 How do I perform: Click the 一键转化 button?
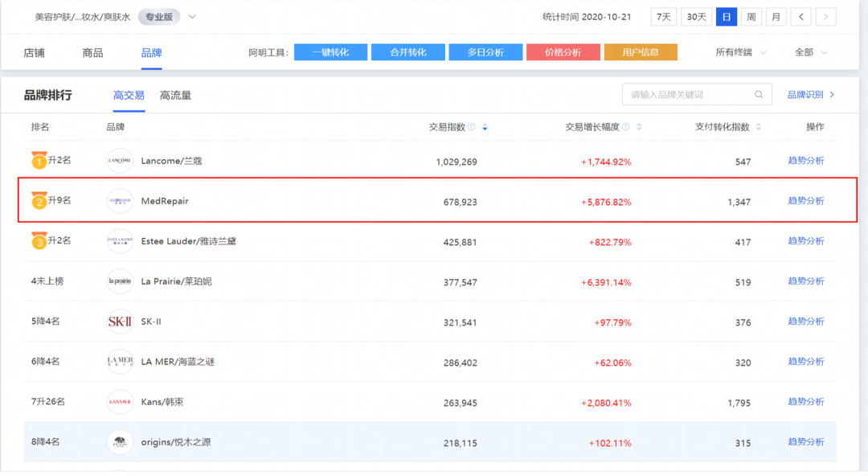click(x=330, y=52)
